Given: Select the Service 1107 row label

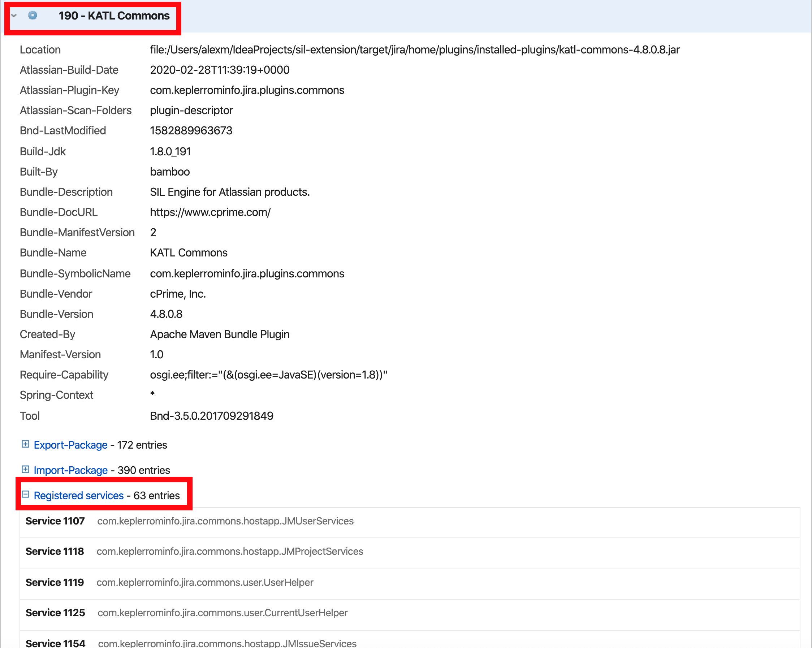Looking at the screenshot, I should (55, 521).
